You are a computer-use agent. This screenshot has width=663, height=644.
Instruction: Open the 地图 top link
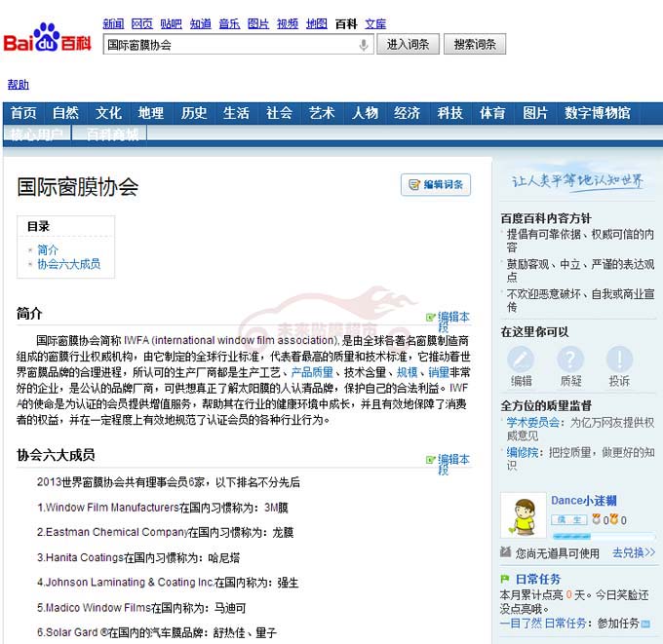pyautogui.click(x=317, y=24)
